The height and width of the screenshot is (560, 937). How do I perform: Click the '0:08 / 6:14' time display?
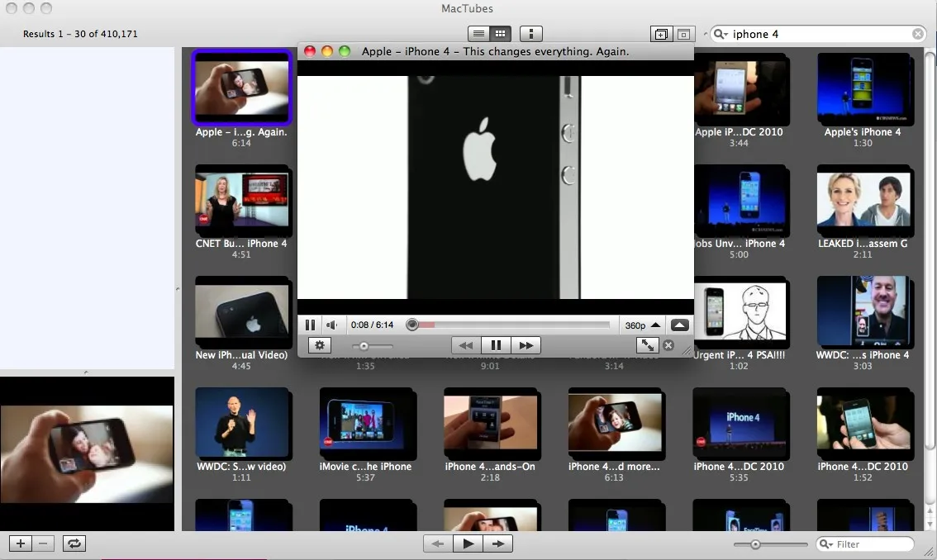(373, 325)
